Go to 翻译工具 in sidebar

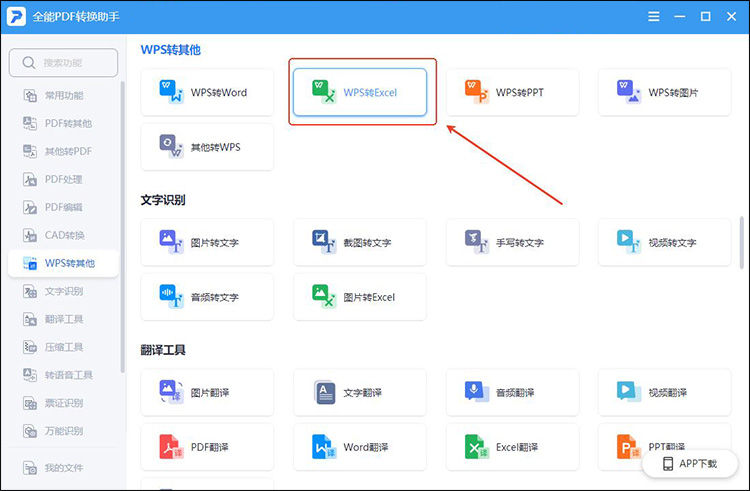[63, 319]
